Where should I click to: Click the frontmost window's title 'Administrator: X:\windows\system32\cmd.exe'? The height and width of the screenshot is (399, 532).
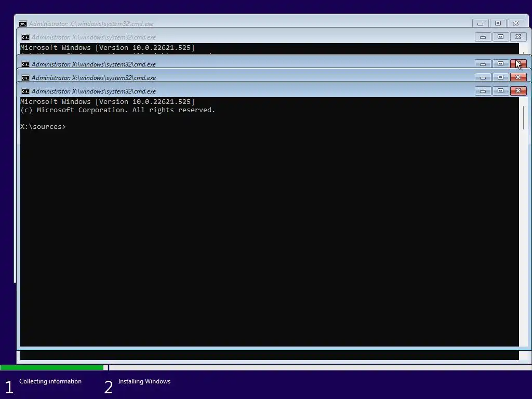(x=94, y=91)
